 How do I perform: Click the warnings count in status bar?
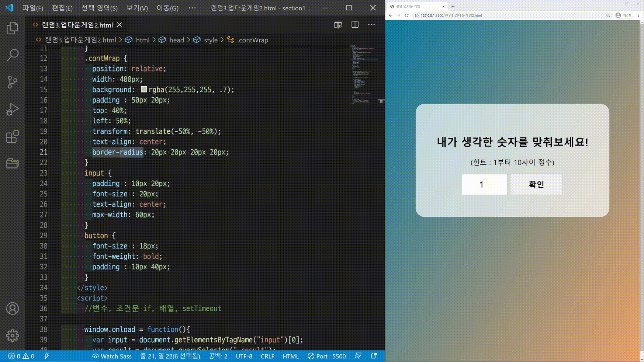(x=28, y=356)
